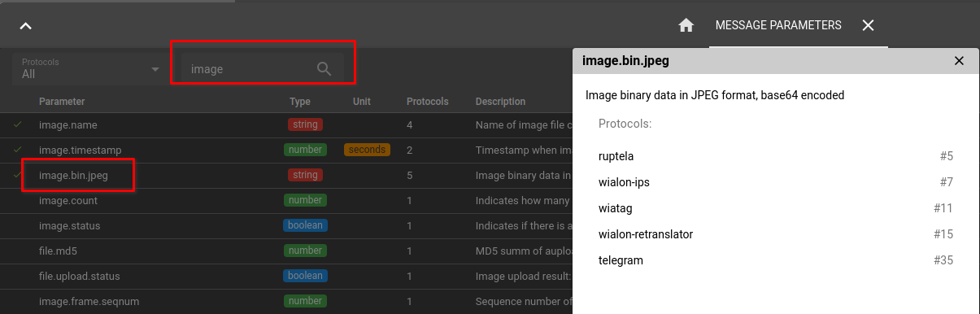The image size is (980, 314).
Task: Collapse panel with the up chevron
Action: (x=26, y=26)
